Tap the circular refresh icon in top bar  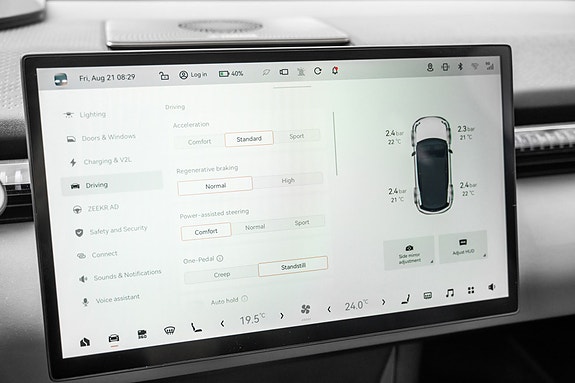coord(318,71)
